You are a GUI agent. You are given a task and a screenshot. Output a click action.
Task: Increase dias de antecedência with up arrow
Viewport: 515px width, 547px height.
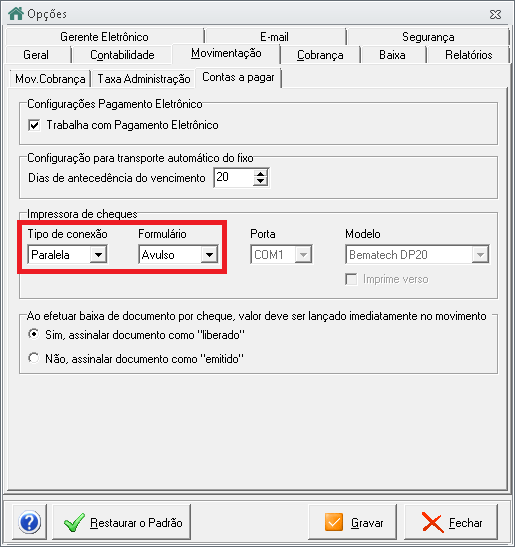261,174
